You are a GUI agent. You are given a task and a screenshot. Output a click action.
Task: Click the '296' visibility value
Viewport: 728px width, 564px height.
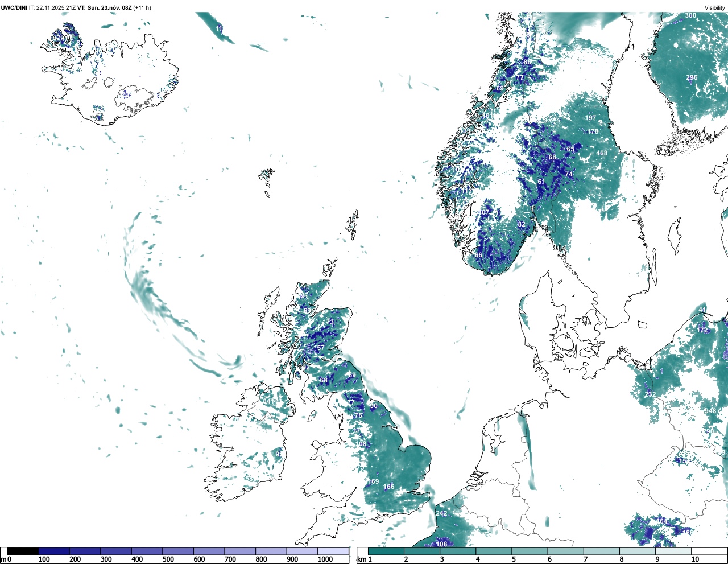pyautogui.click(x=692, y=77)
